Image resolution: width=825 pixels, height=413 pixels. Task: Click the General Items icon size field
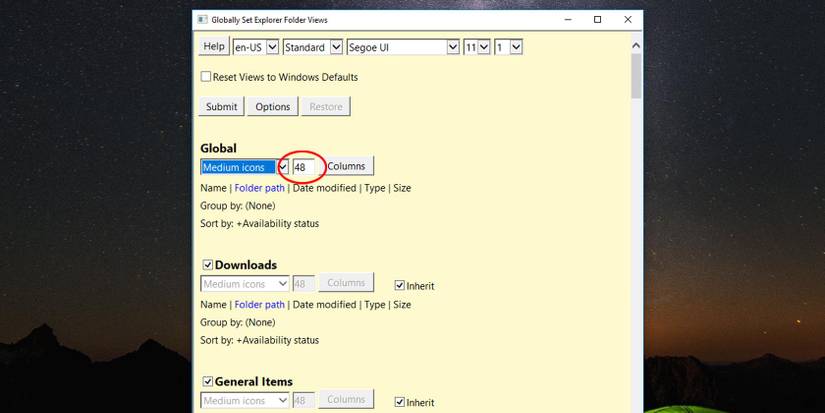click(x=304, y=401)
